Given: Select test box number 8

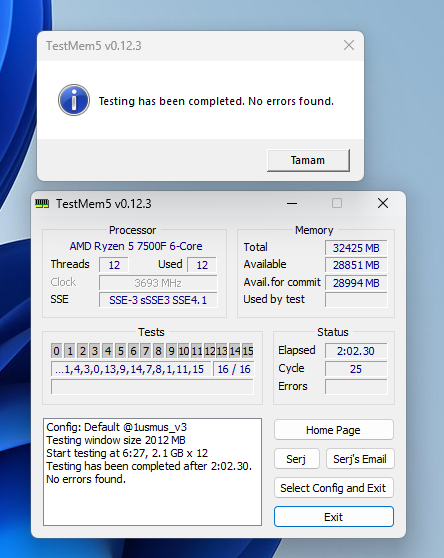Looking at the screenshot, I should click(158, 351).
